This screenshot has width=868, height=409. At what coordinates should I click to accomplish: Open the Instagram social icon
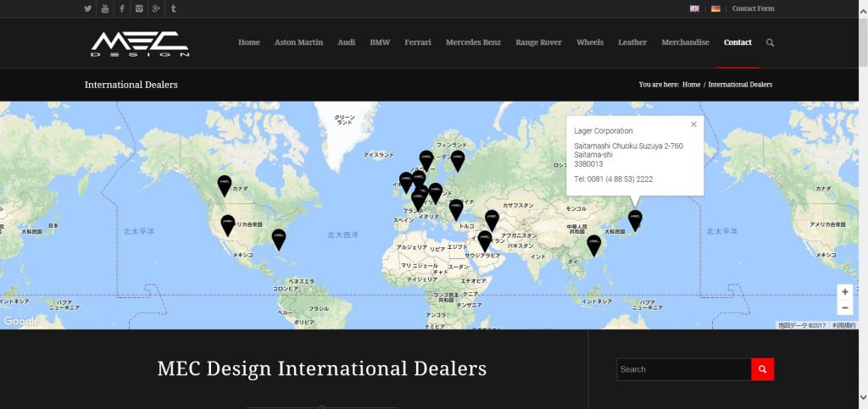[x=139, y=8]
